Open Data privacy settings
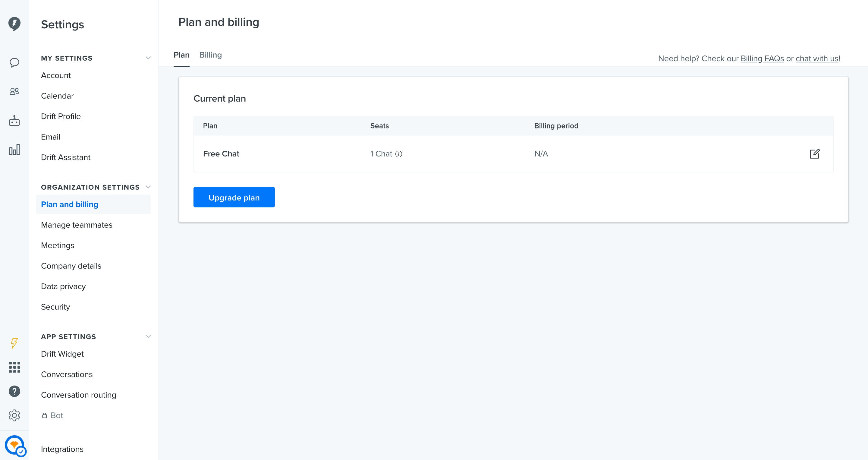Image resolution: width=868 pixels, height=460 pixels. click(x=63, y=287)
